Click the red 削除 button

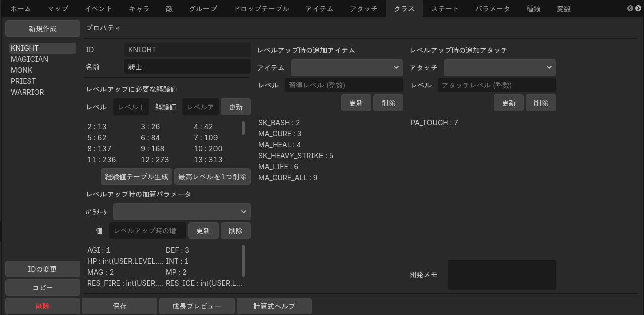coord(43,306)
